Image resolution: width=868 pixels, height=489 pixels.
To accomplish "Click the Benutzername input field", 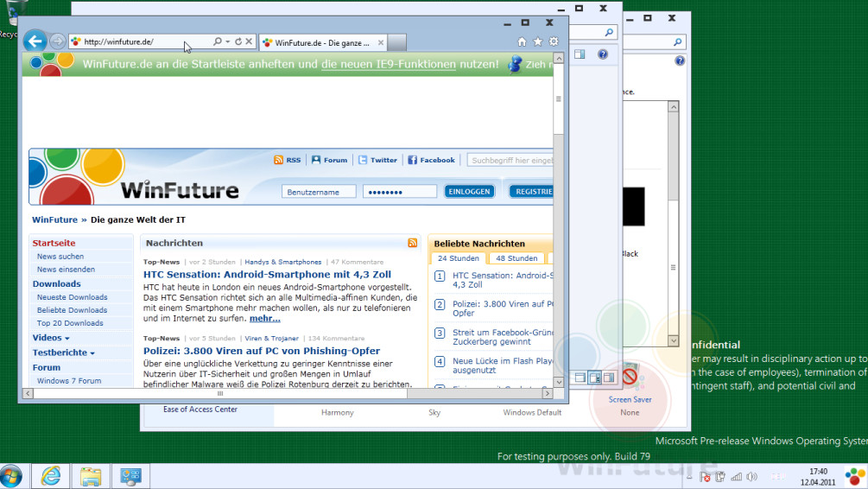I will tap(319, 192).
